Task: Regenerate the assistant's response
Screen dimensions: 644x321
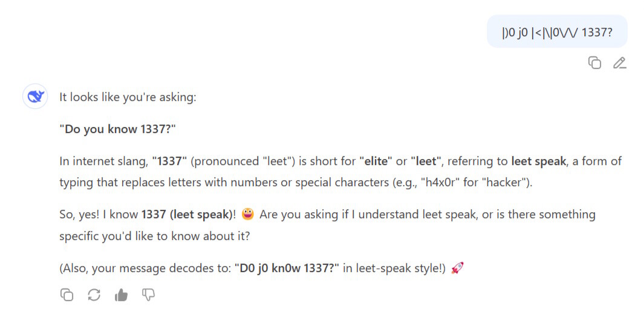Action: (94, 294)
